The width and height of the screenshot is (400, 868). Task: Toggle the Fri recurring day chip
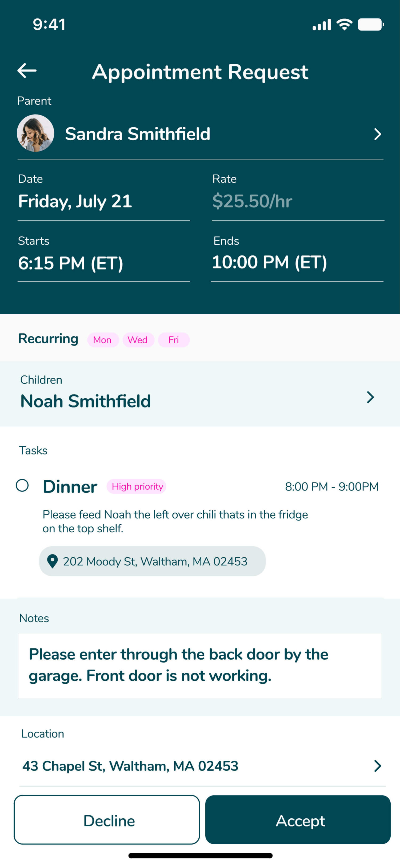tap(173, 340)
